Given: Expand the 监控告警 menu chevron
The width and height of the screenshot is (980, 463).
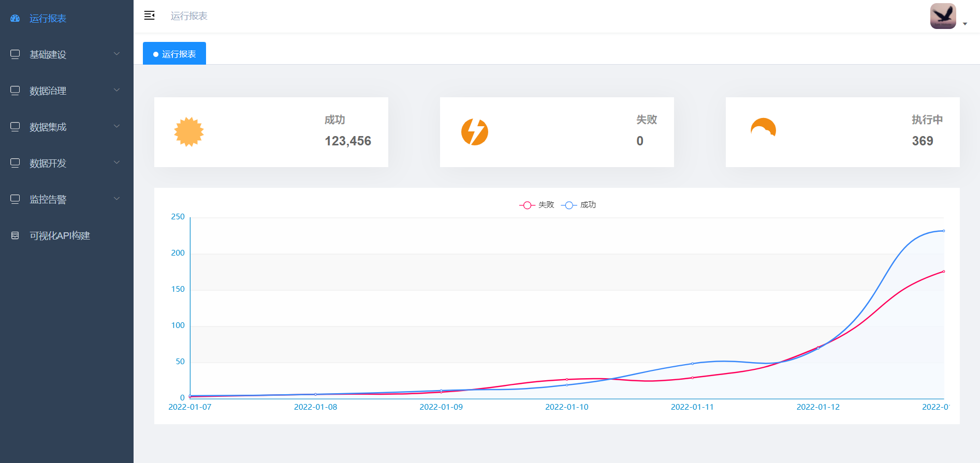Looking at the screenshot, I should tap(116, 199).
